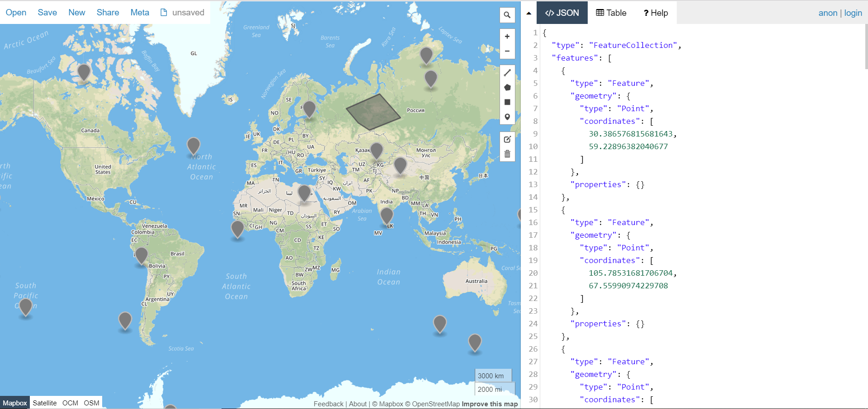Click the marker southwest of Chile
Viewport: 868px width, 409px height.
point(125,321)
